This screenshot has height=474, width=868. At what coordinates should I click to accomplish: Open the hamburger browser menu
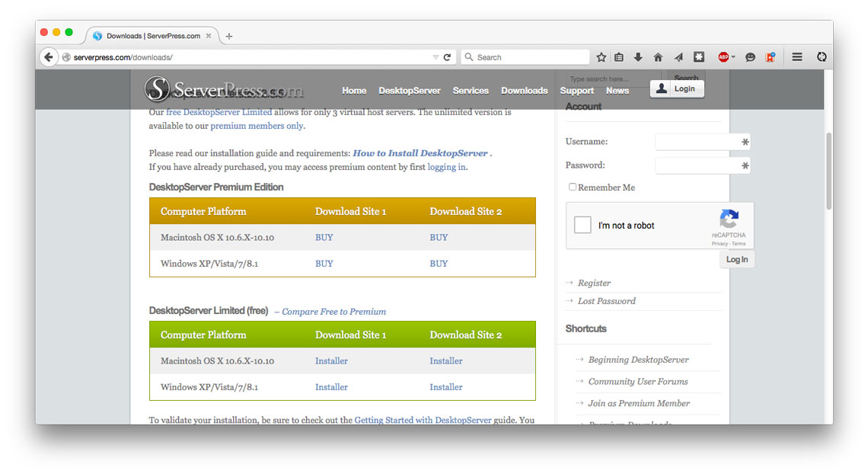(797, 57)
